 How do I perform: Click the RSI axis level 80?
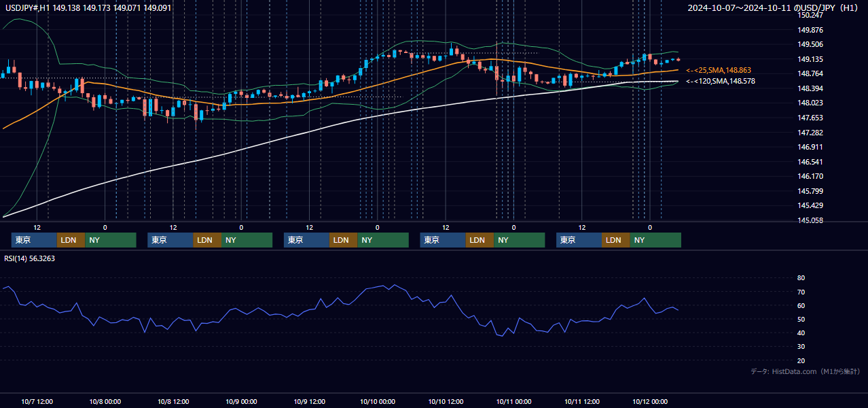click(801, 278)
